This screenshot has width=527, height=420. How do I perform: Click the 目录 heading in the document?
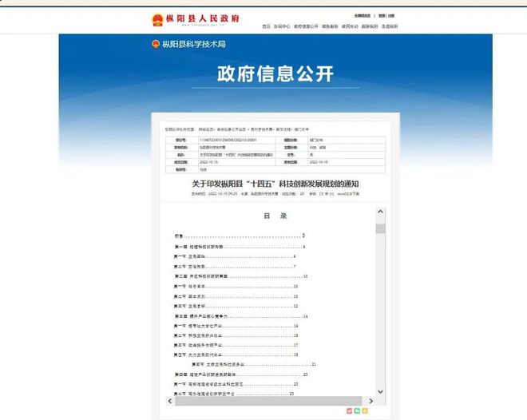[275, 216]
